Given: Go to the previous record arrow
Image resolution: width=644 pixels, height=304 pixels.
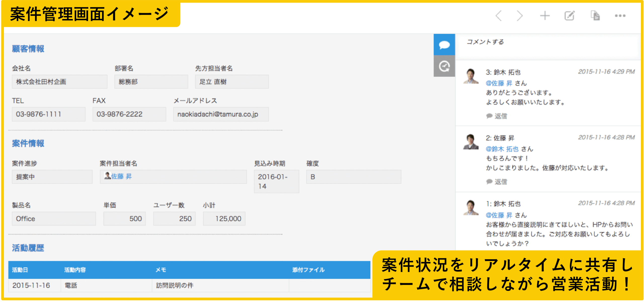Looking at the screenshot, I should [499, 15].
